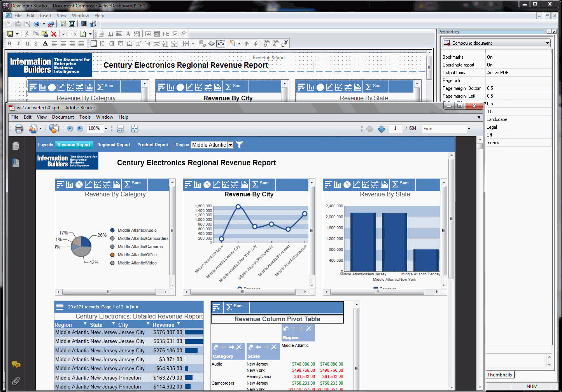The image size is (562, 392).
Task: Toggle Bold formatting button
Action: tap(10, 44)
